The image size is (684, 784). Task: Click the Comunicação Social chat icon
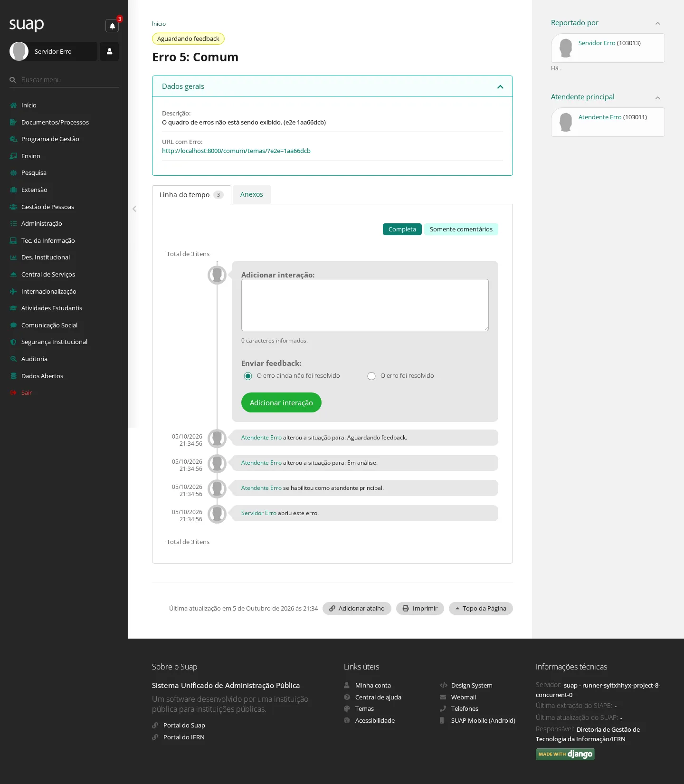13,325
